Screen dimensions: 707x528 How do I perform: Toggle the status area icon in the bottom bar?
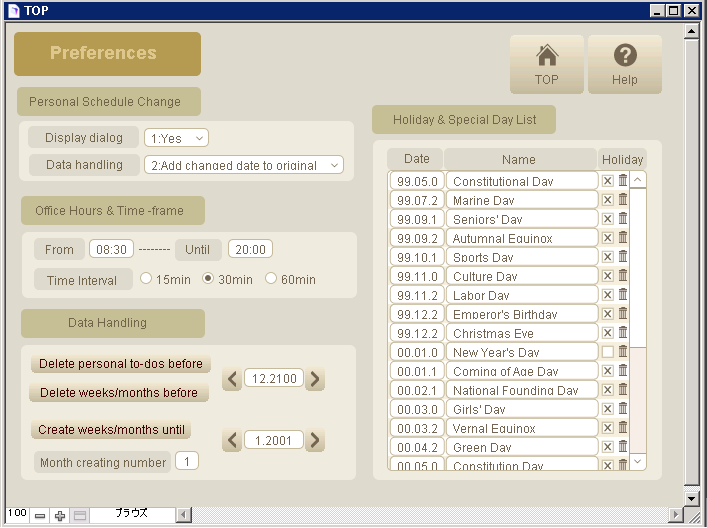click(x=80, y=515)
